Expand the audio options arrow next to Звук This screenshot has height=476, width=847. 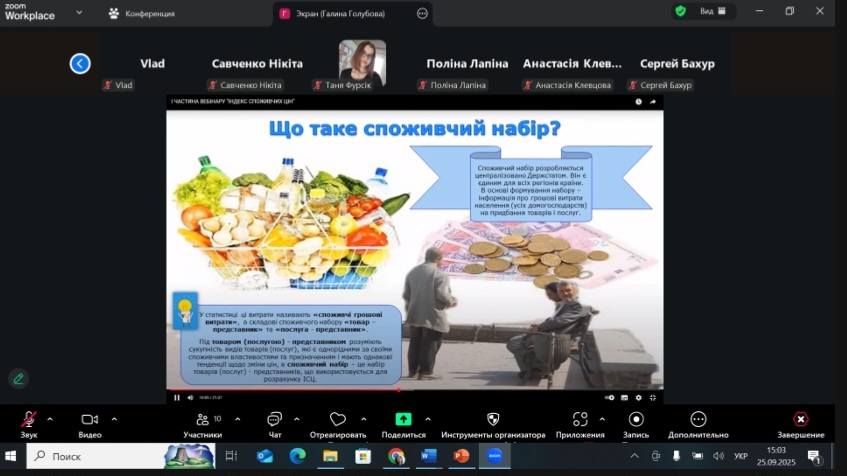[50, 419]
